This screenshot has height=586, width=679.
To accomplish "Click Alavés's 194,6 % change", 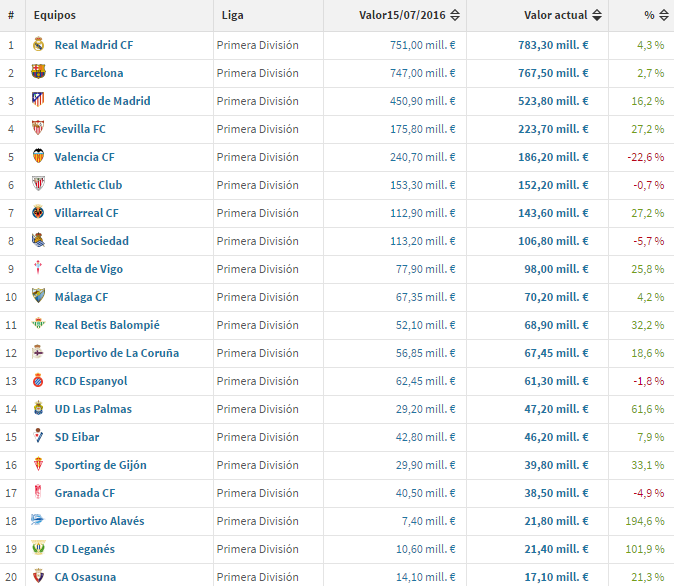I will (x=645, y=521).
